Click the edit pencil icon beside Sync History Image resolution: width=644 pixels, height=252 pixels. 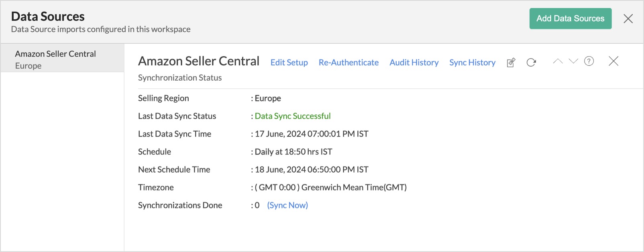point(511,63)
